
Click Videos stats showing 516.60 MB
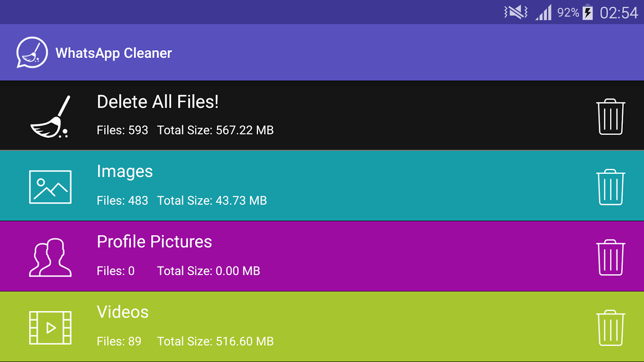click(x=185, y=341)
